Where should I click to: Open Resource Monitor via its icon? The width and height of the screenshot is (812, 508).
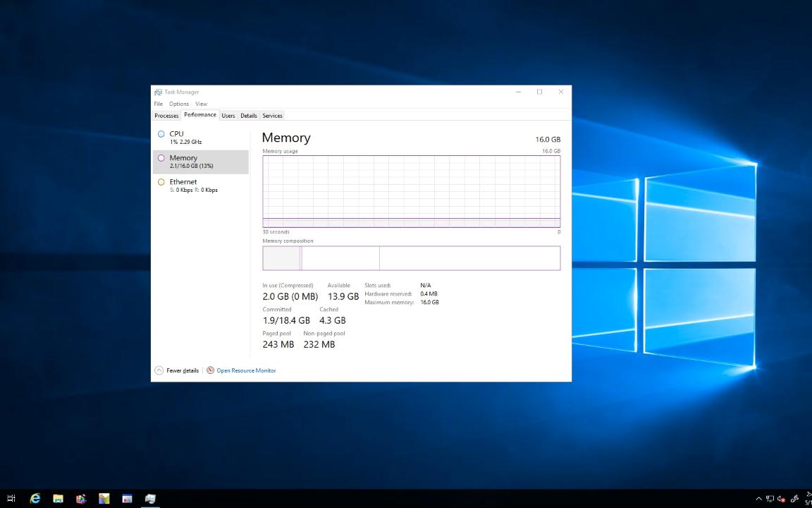point(210,370)
